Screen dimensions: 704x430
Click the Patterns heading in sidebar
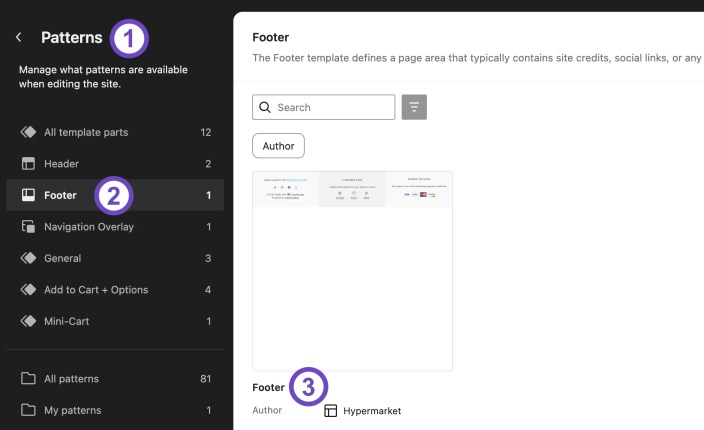click(72, 37)
